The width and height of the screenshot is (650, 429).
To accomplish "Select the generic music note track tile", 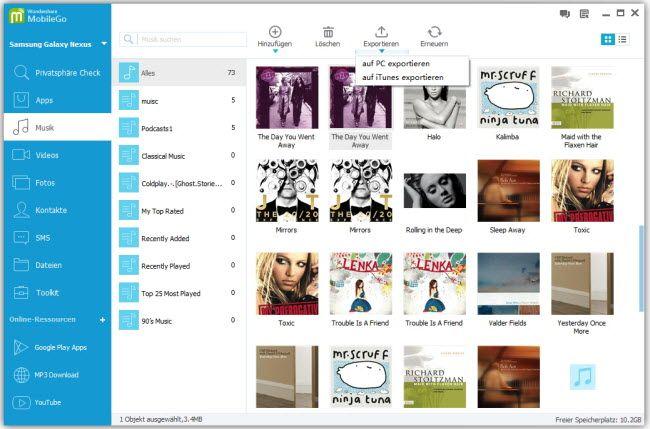I will point(582,377).
